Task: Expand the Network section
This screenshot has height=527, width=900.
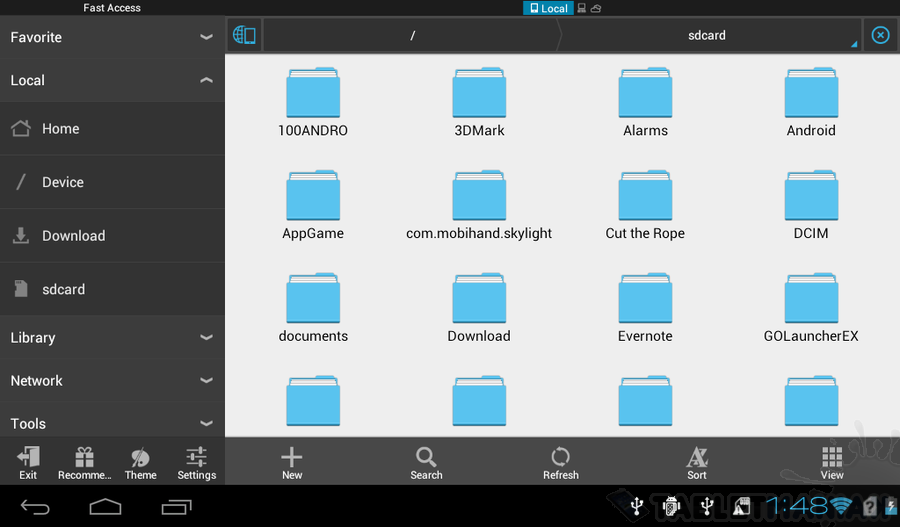Action: click(x=112, y=381)
